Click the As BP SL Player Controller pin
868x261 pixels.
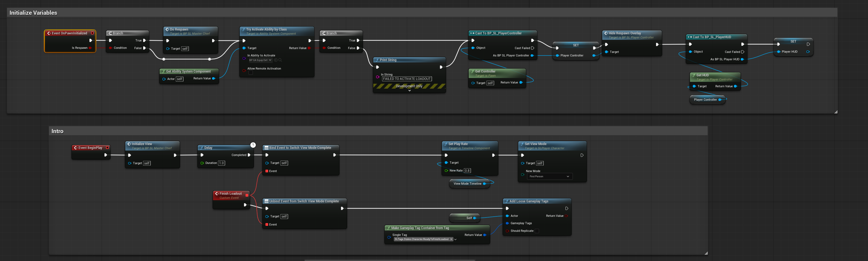pyautogui.click(x=532, y=56)
